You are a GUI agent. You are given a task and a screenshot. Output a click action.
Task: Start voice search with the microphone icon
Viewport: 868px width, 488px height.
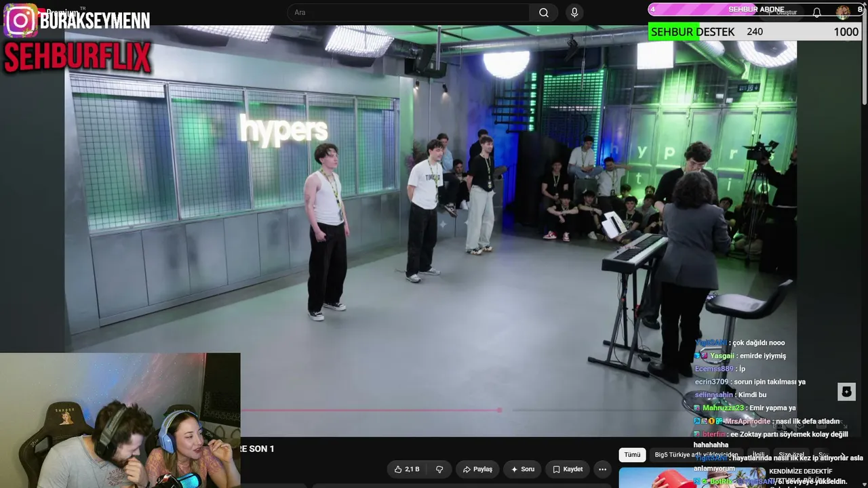click(574, 12)
